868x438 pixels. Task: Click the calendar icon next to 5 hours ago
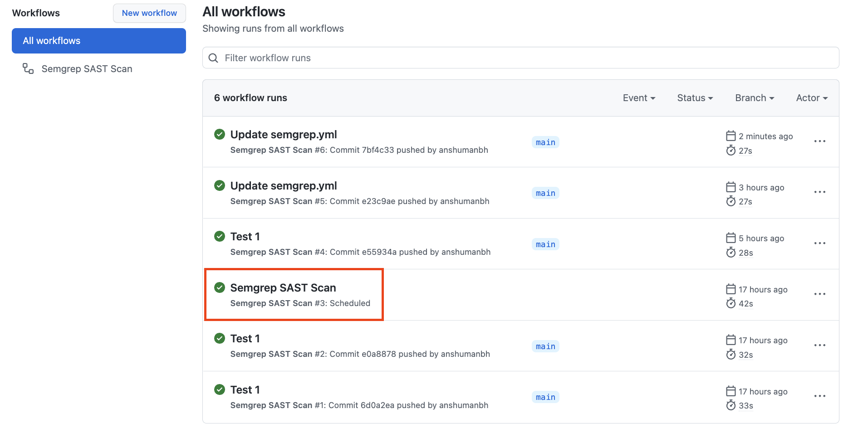pyautogui.click(x=731, y=237)
